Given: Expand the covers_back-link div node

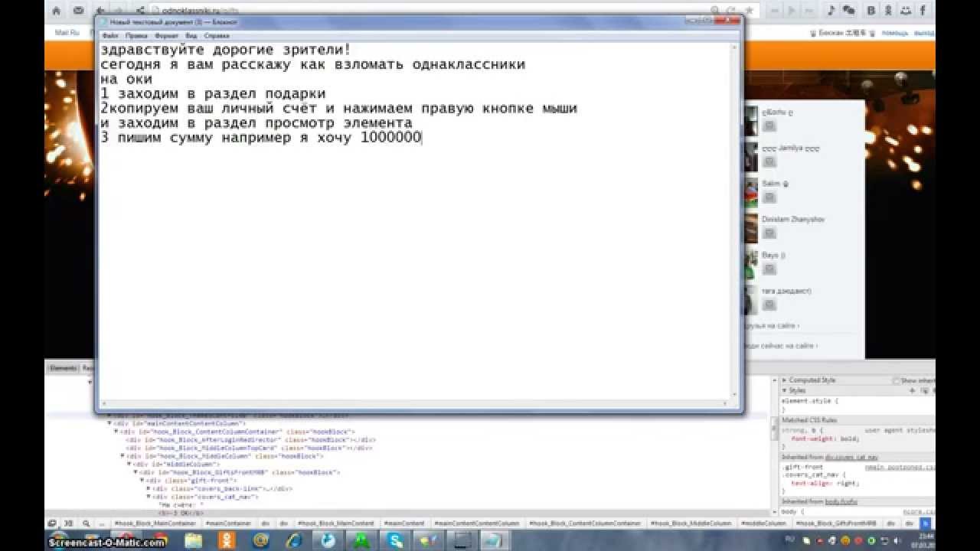Looking at the screenshot, I should coord(149,488).
